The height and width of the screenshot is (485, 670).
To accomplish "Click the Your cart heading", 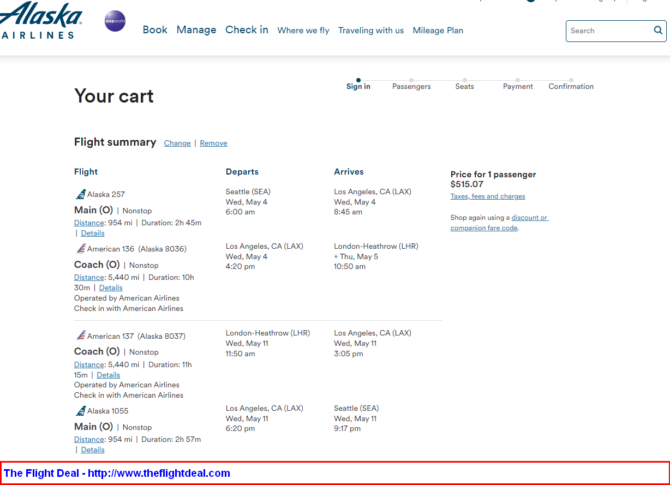I will tap(114, 96).
